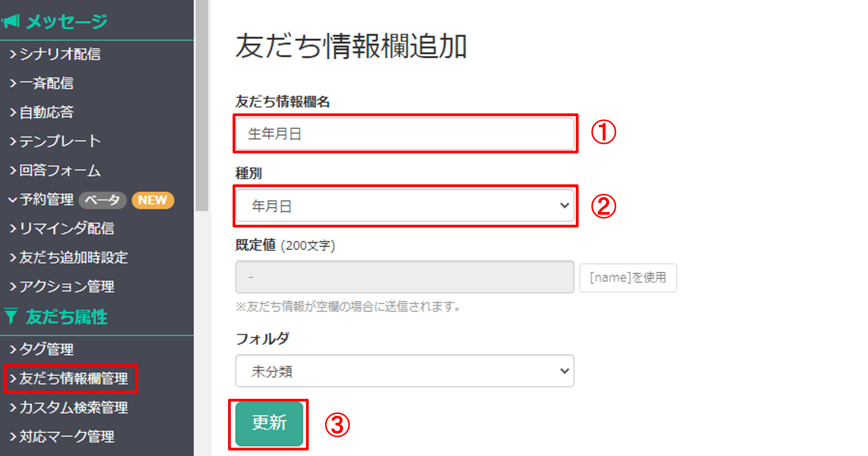Go to タグ管理 menu item

42,349
